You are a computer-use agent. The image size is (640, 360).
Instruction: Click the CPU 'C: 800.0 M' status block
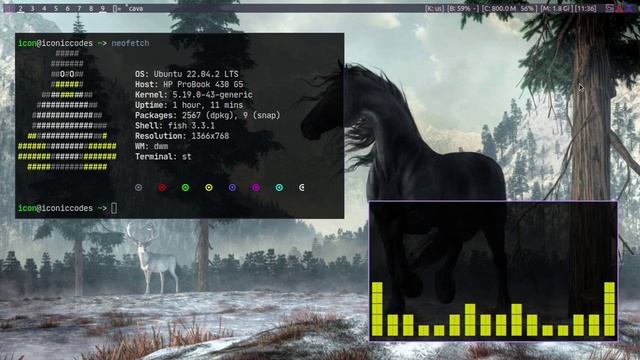click(509, 8)
